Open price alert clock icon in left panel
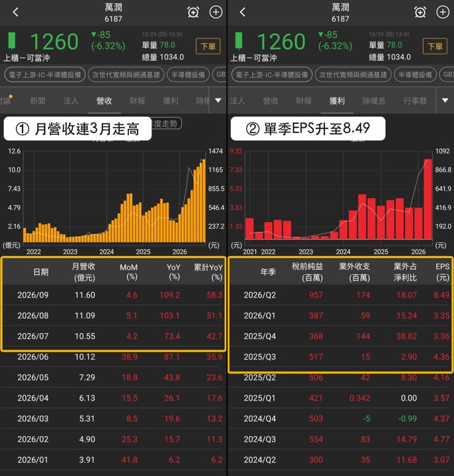454x476 pixels. tap(193, 13)
